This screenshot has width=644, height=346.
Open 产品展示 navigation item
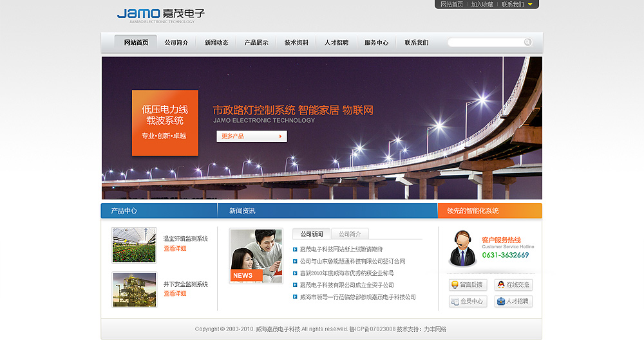click(x=256, y=42)
